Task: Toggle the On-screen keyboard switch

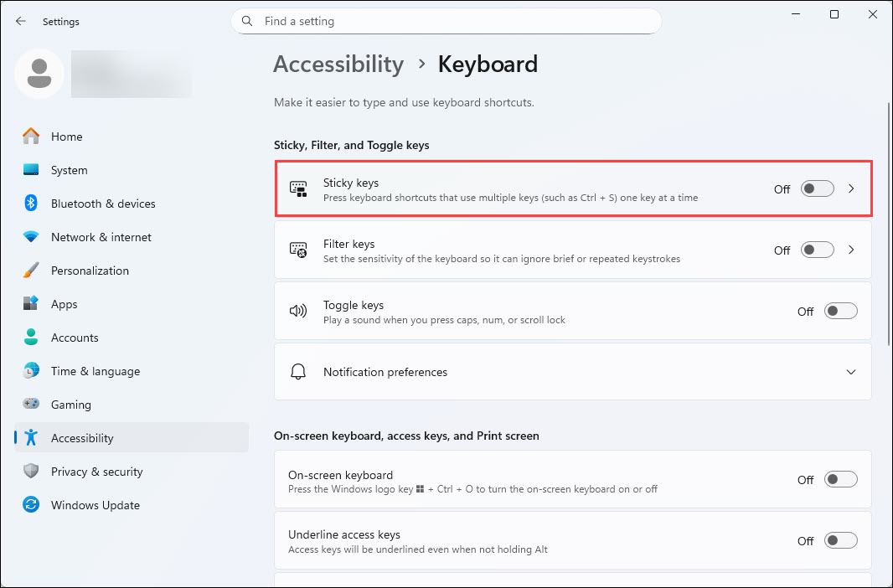Action: (x=840, y=479)
